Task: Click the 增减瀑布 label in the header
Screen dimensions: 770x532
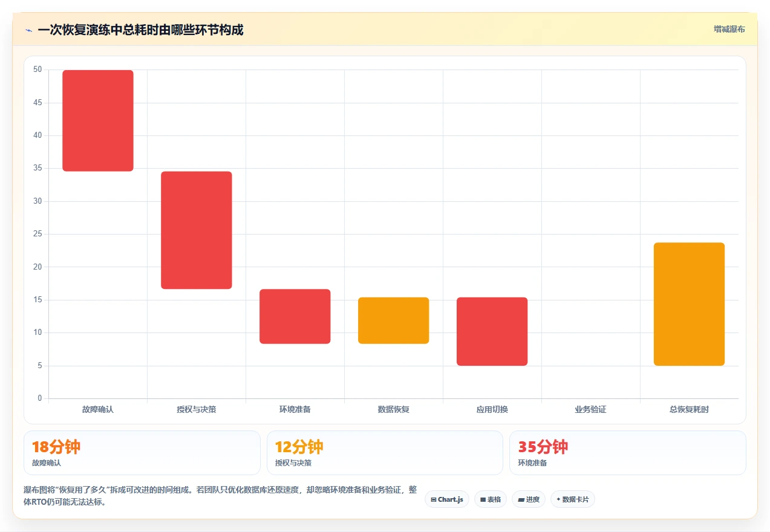Action: [729, 29]
